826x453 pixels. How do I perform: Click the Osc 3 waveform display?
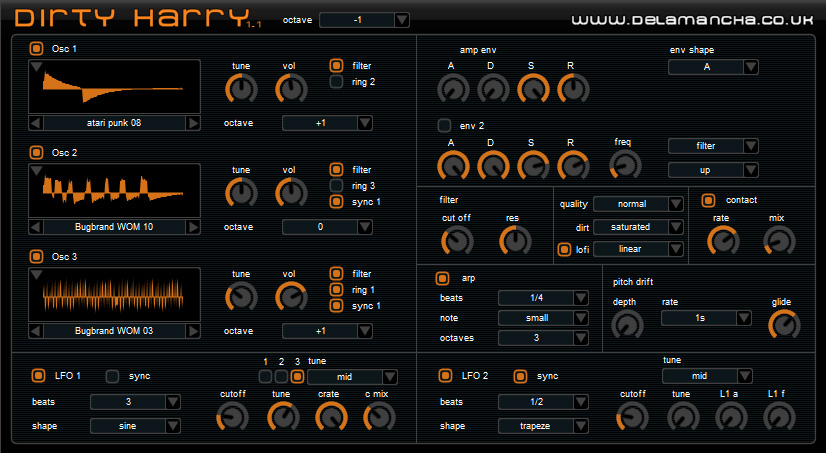point(114,294)
